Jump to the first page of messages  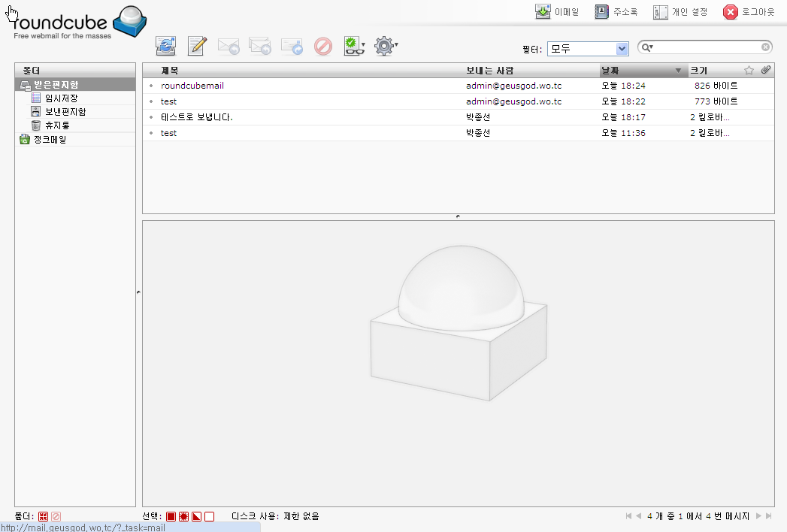(x=628, y=516)
